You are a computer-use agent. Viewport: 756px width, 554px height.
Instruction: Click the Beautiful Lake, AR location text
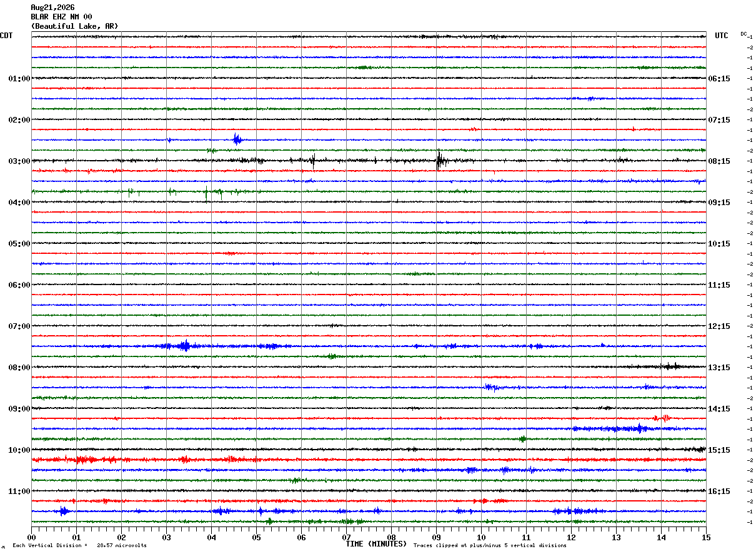pyautogui.click(x=74, y=26)
